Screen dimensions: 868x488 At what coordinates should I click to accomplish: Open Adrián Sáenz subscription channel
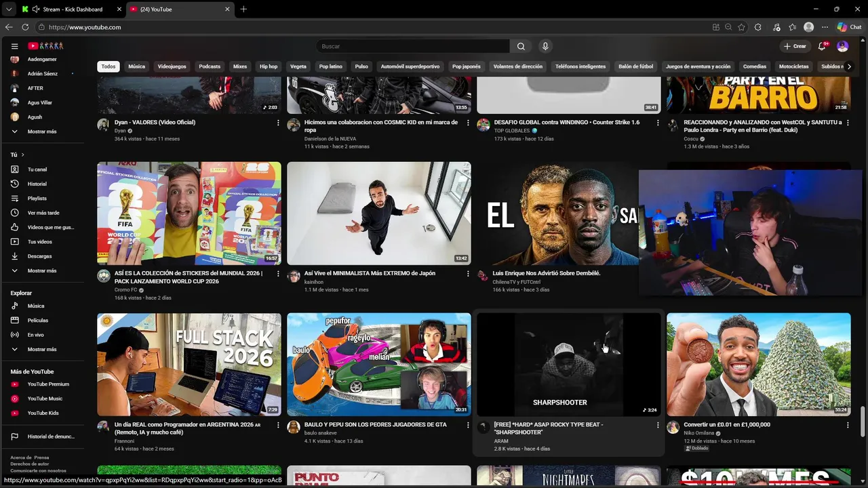(x=42, y=73)
